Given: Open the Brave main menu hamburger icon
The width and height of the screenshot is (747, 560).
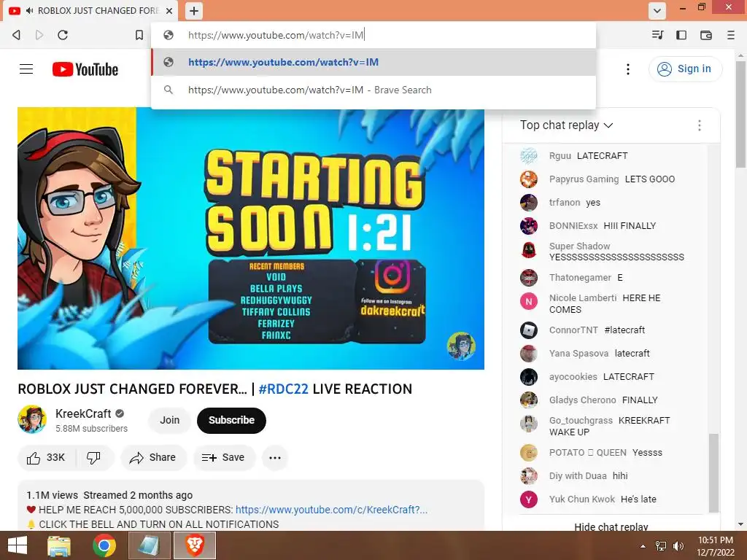Looking at the screenshot, I should [x=731, y=35].
